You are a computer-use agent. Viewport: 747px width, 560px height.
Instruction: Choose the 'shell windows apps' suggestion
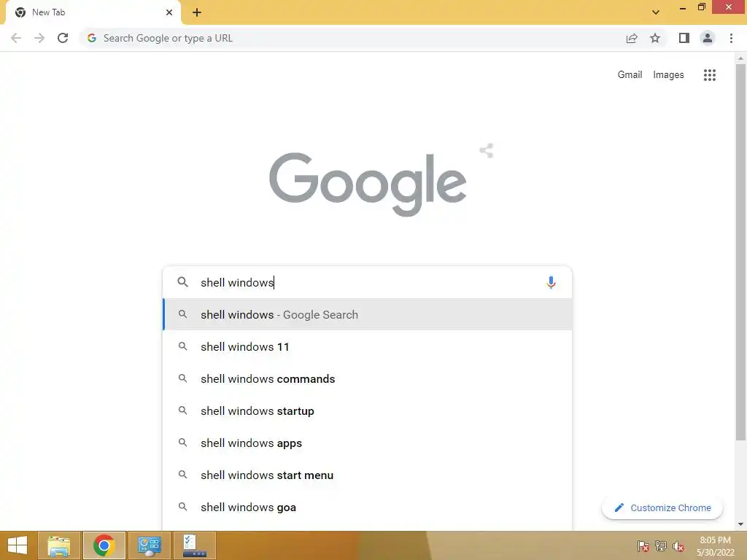coord(367,443)
